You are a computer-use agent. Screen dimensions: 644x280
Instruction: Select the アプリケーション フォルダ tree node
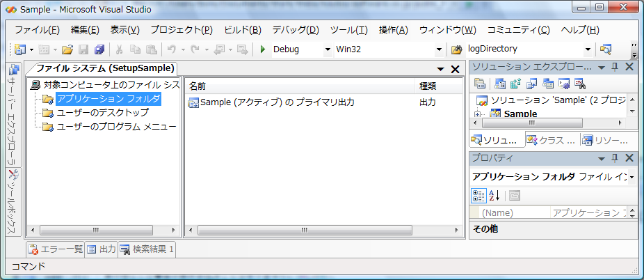(x=108, y=99)
